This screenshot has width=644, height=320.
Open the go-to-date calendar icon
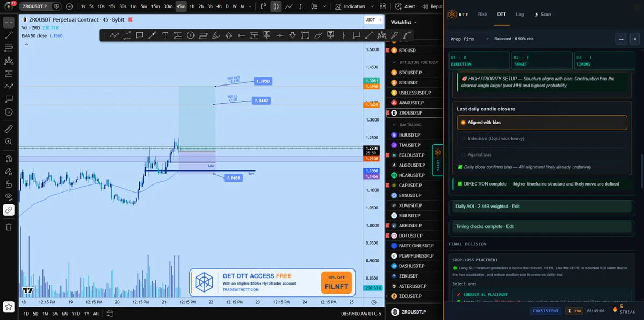click(x=110, y=314)
